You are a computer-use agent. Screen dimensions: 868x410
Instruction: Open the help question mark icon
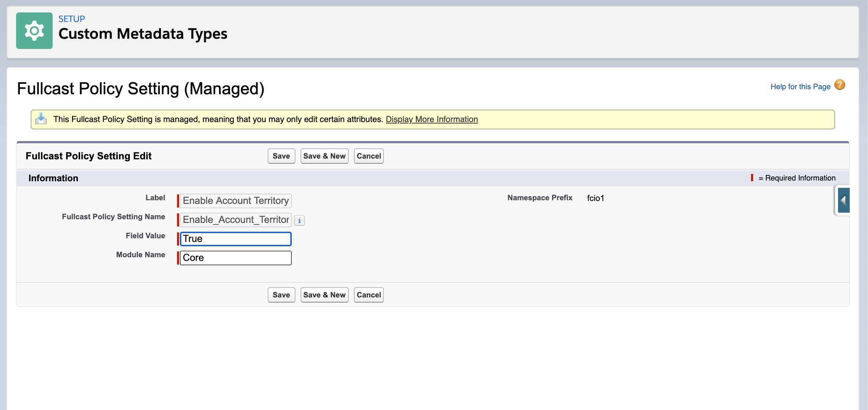[840, 85]
